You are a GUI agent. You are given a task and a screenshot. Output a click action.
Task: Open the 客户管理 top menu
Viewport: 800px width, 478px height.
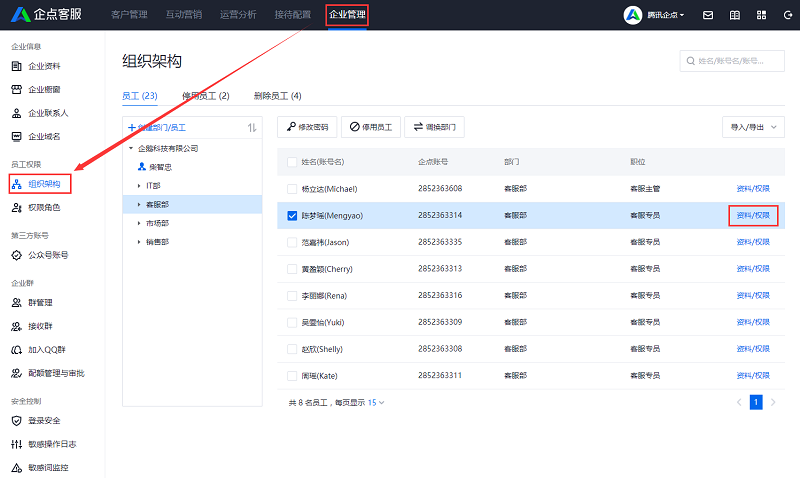pyautogui.click(x=129, y=15)
